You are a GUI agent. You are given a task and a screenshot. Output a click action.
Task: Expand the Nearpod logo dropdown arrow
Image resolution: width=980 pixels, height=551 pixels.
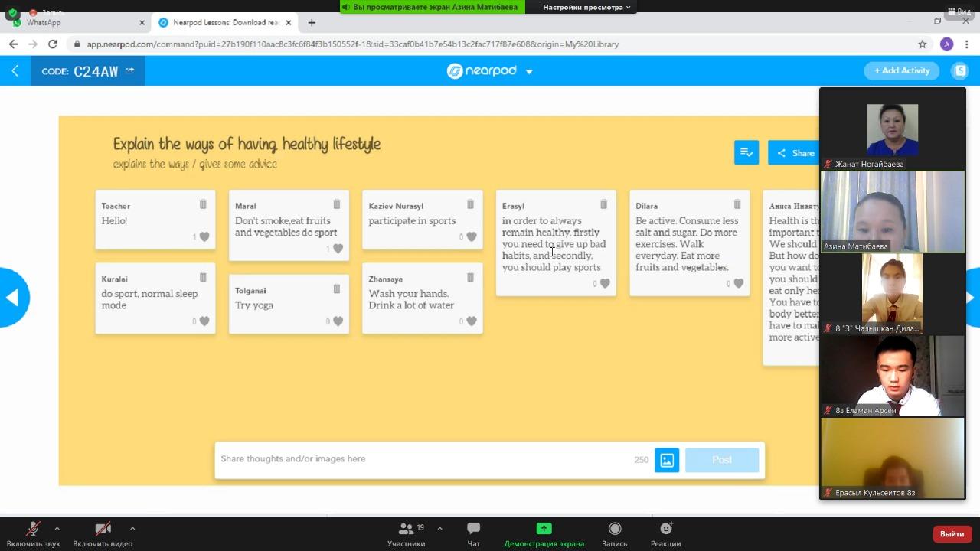pos(529,72)
